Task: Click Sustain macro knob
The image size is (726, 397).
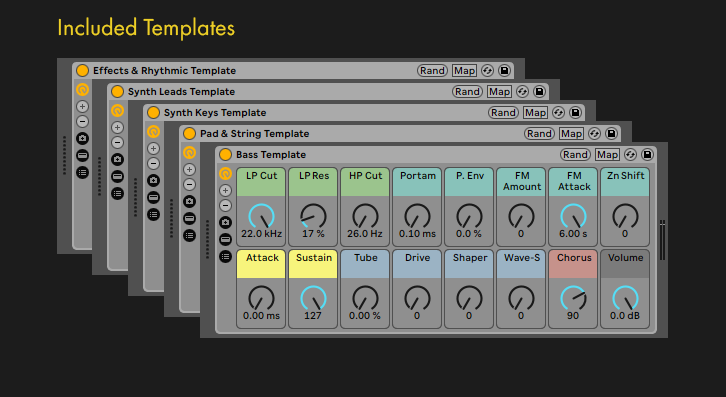Action: pos(313,298)
